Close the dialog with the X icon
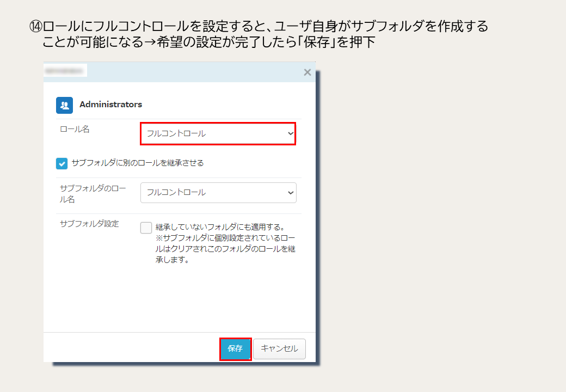 pos(307,72)
